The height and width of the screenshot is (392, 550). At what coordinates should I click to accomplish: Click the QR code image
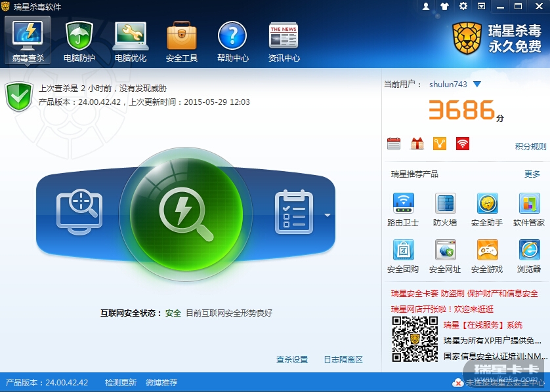coord(415,339)
